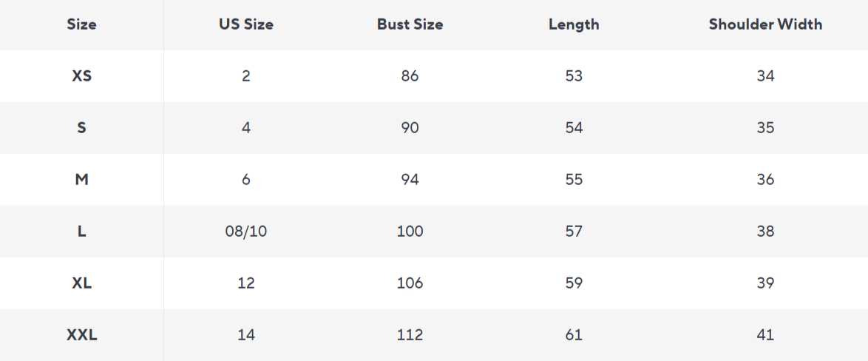The image size is (868, 361).
Task: Select the XS size row label
Action: click(x=81, y=76)
